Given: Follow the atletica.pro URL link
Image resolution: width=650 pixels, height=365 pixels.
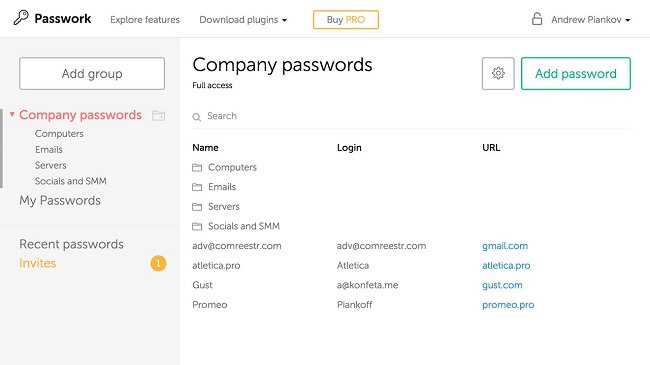Looking at the screenshot, I should pos(506,265).
